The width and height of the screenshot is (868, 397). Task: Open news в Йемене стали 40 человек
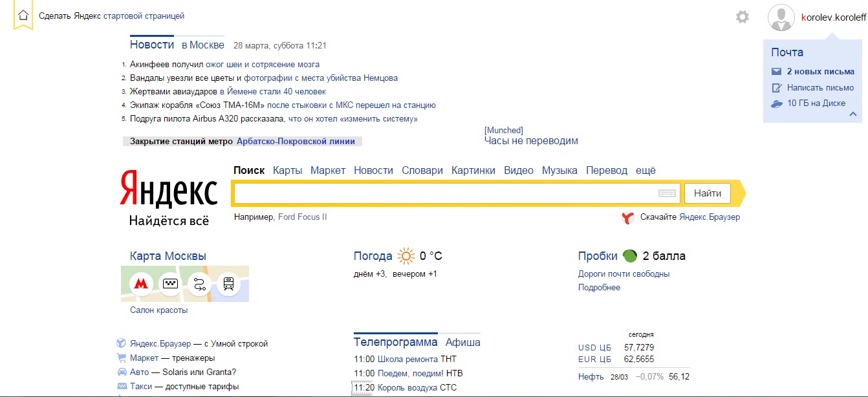(x=273, y=92)
